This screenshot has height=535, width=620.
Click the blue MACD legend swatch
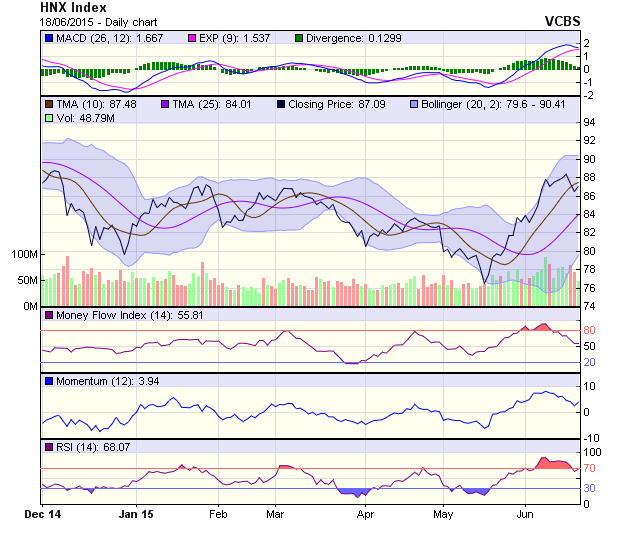[x=48, y=37]
